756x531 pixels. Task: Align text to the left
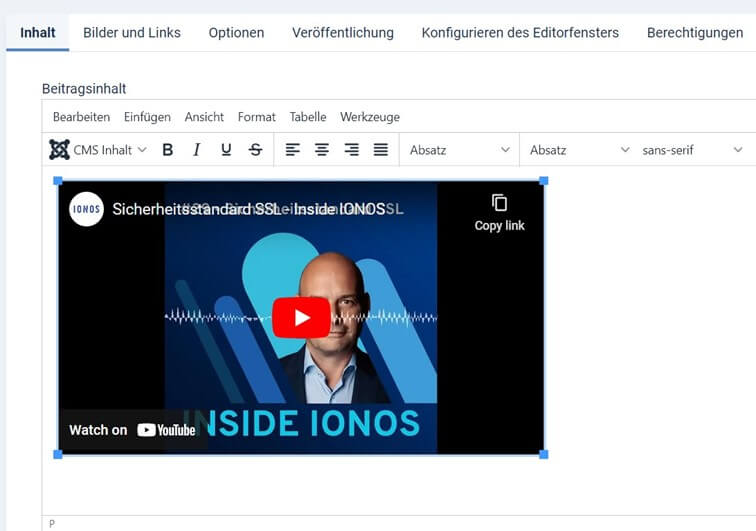(x=292, y=150)
